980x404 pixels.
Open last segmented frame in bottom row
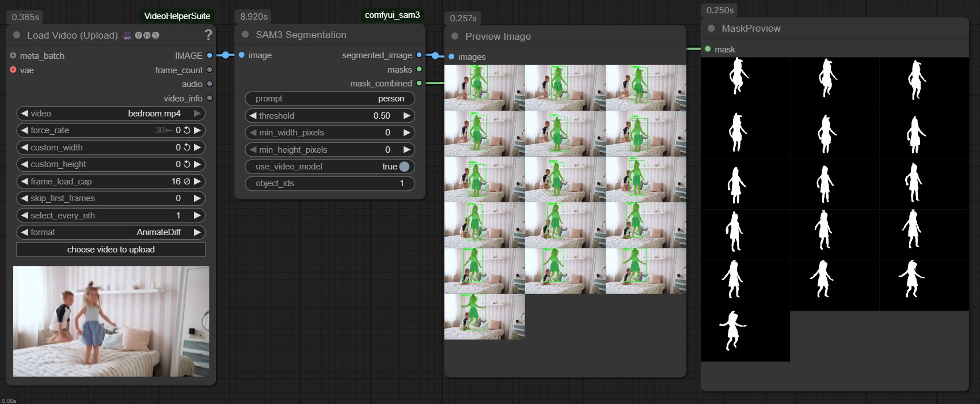pyautogui.click(x=484, y=316)
